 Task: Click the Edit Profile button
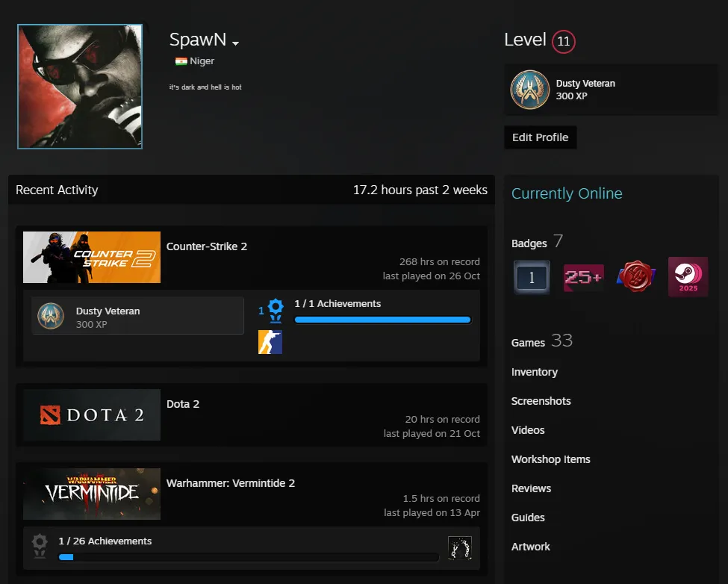(541, 137)
